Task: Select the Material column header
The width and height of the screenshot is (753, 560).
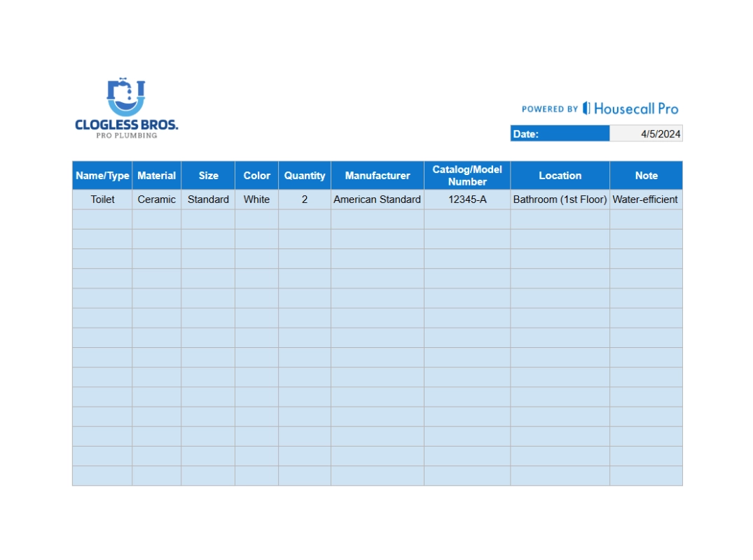Action: click(x=156, y=176)
